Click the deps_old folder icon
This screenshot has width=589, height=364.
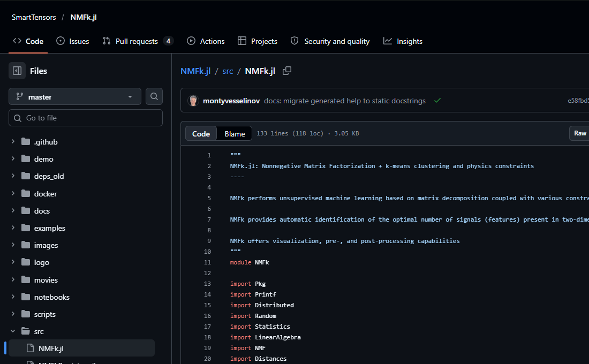pyautogui.click(x=26, y=176)
